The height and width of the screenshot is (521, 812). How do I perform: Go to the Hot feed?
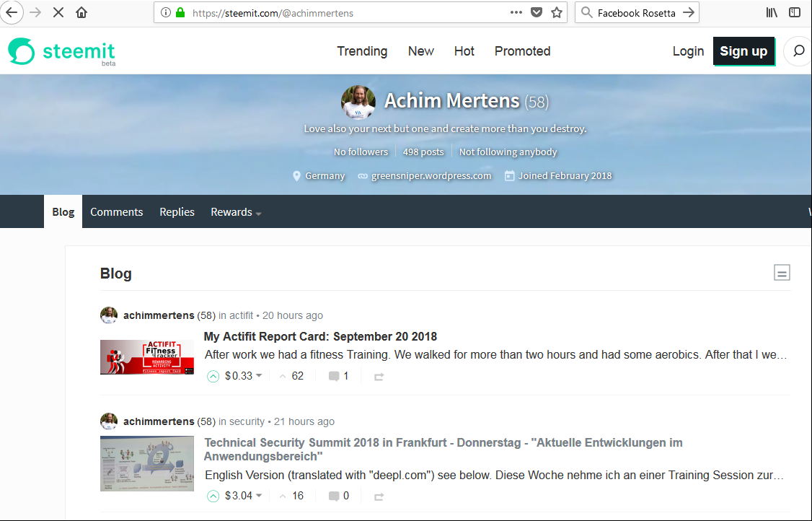tap(464, 51)
